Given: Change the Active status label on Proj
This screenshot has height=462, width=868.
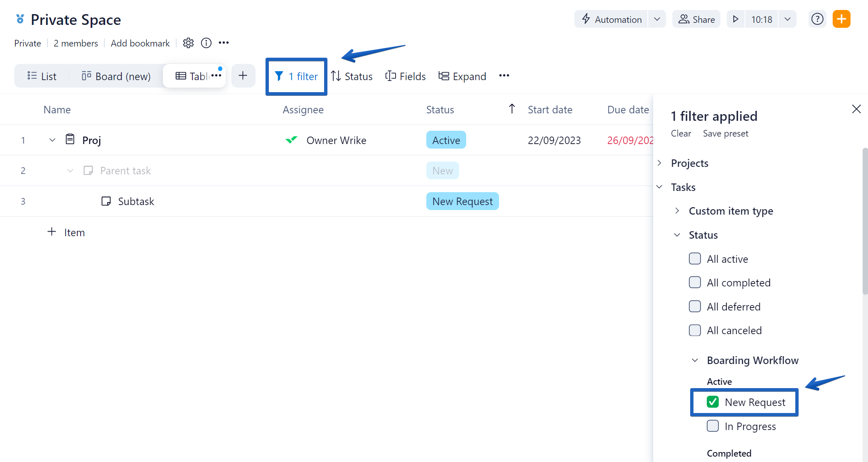Looking at the screenshot, I should click(x=446, y=140).
